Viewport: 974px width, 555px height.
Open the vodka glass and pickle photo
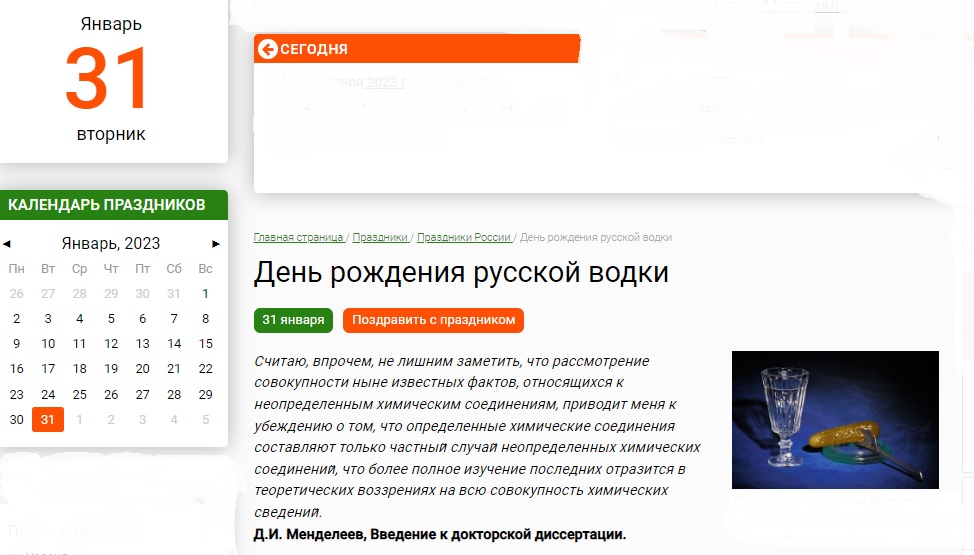point(835,420)
